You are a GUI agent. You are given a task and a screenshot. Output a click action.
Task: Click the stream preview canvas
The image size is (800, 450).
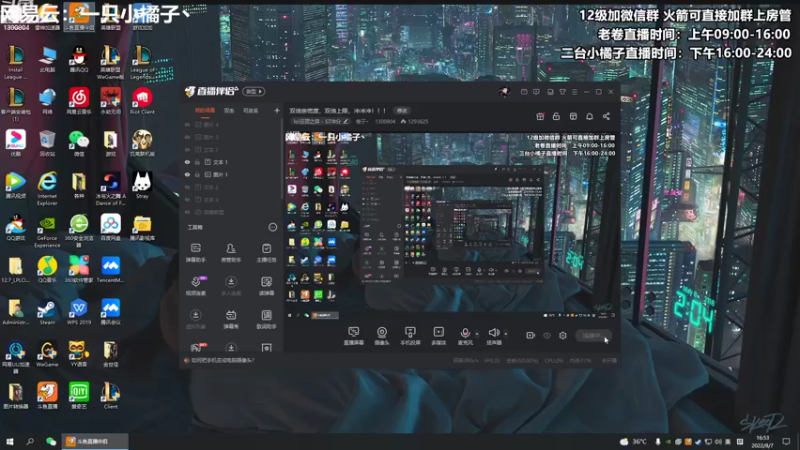pos(451,226)
